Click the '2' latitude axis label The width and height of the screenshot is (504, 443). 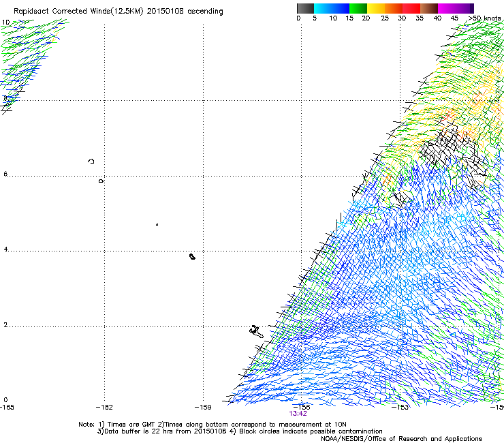click(5, 325)
